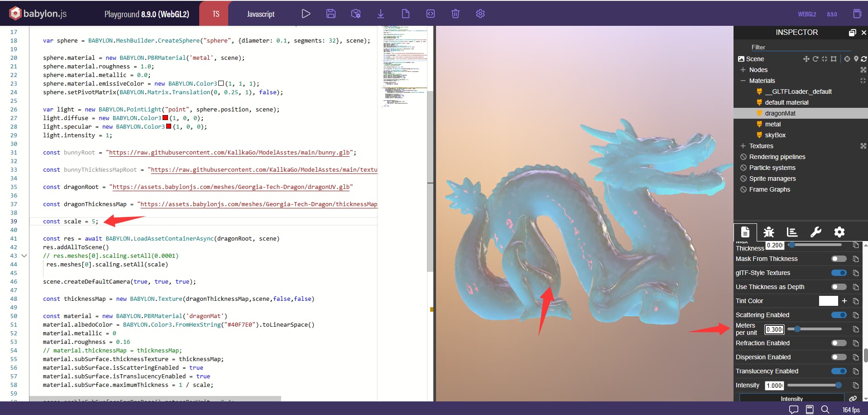
Task: Toggle Mask From Thickness
Action: (x=839, y=259)
